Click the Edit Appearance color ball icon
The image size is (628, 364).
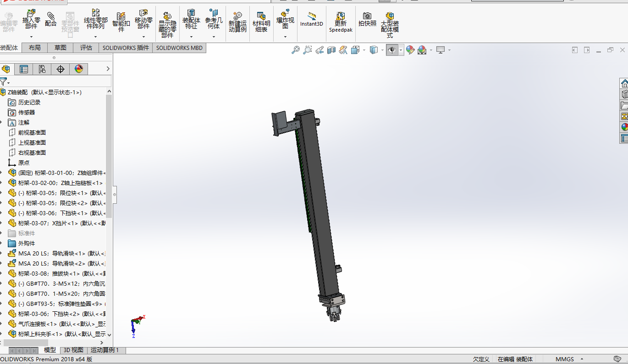click(410, 50)
